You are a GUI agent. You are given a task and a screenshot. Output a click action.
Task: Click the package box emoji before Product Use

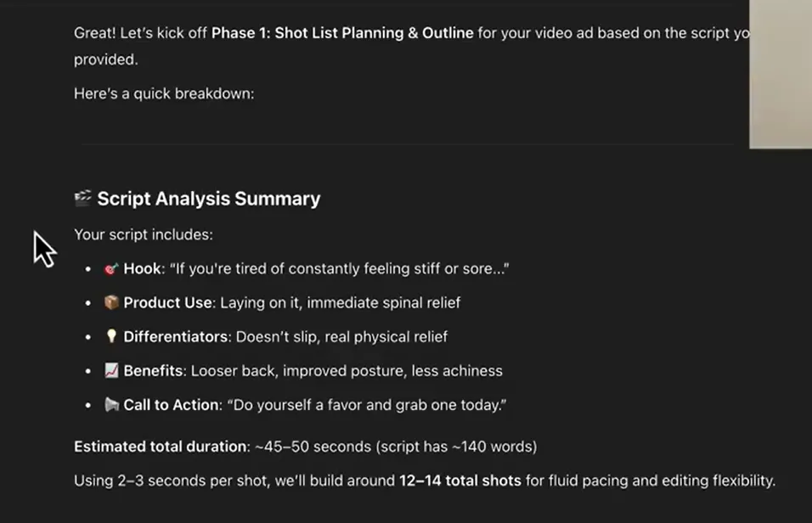point(111,302)
